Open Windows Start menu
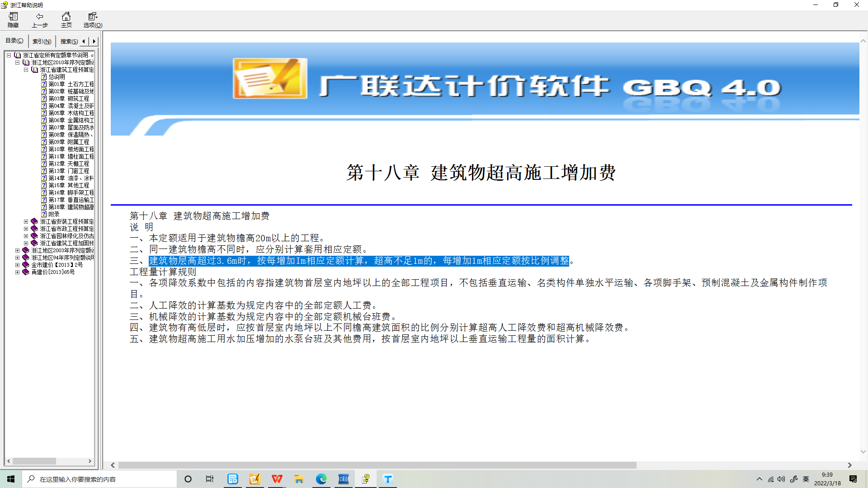The image size is (868, 488). [x=11, y=479]
